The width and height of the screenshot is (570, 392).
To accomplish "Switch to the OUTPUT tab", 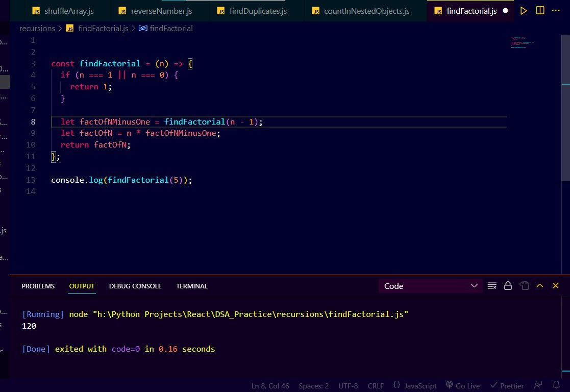I will coord(82,286).
